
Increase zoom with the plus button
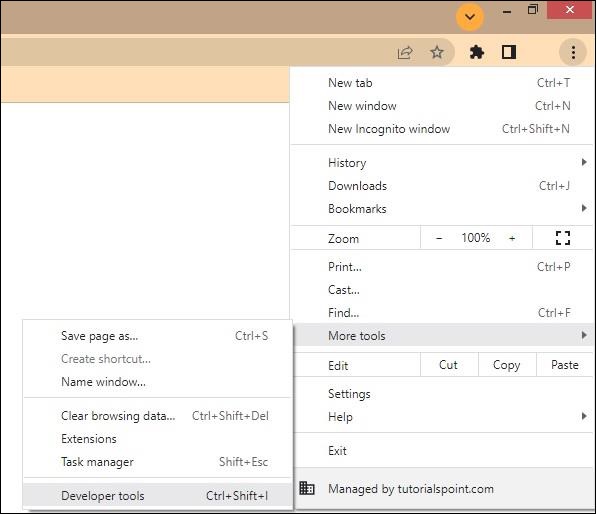[x=512, y=238]
